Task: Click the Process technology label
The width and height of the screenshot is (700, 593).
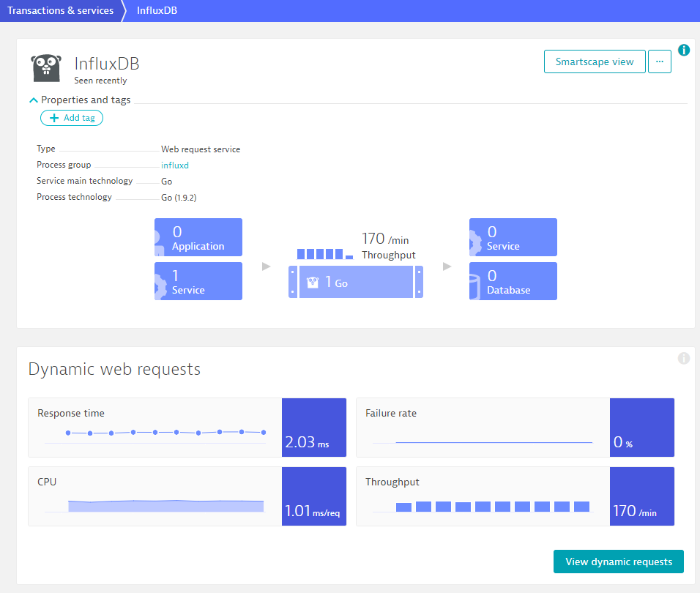Action: click(74, 197)
